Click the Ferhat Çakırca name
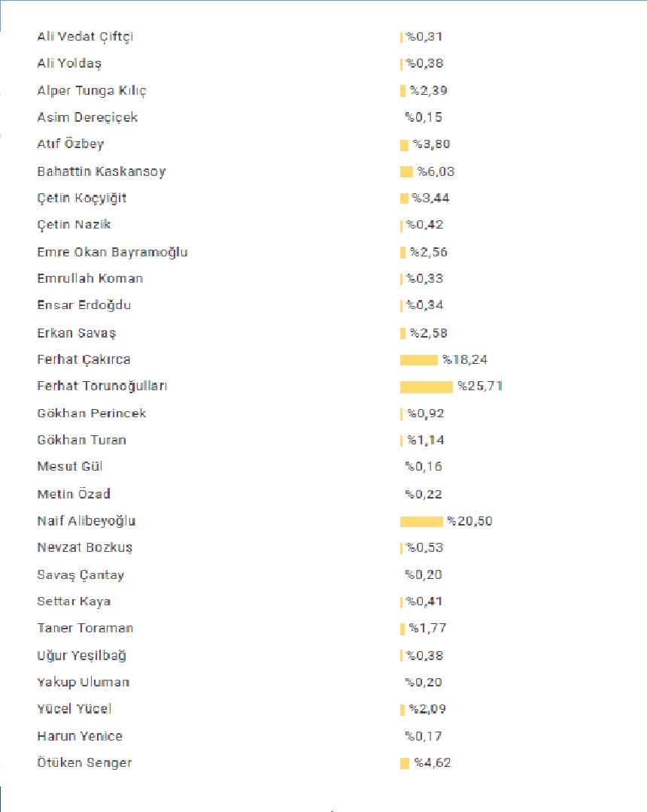This screenshot has height=812, width=647. click(84, 359)
